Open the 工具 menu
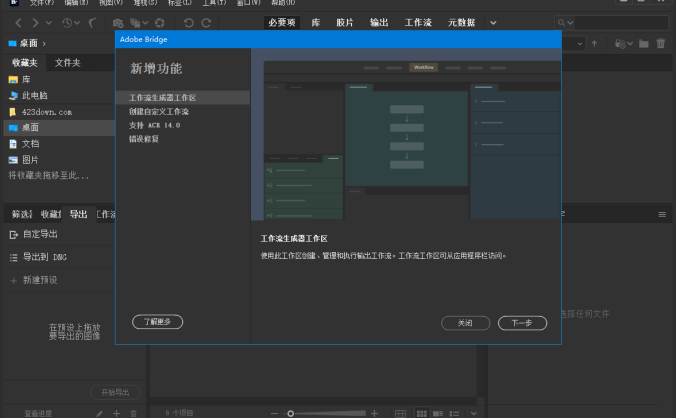The height and width of the screenshot is (418, 676). pos(214,3)
